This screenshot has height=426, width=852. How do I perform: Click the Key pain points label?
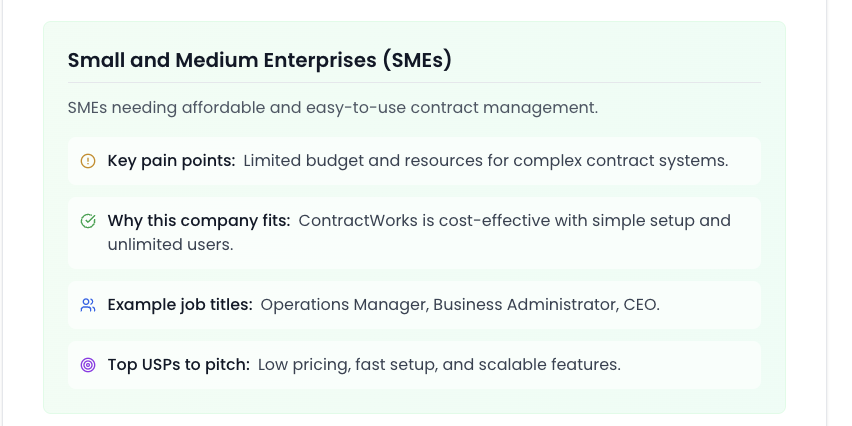pyautogui.click(x=171, y=161)
